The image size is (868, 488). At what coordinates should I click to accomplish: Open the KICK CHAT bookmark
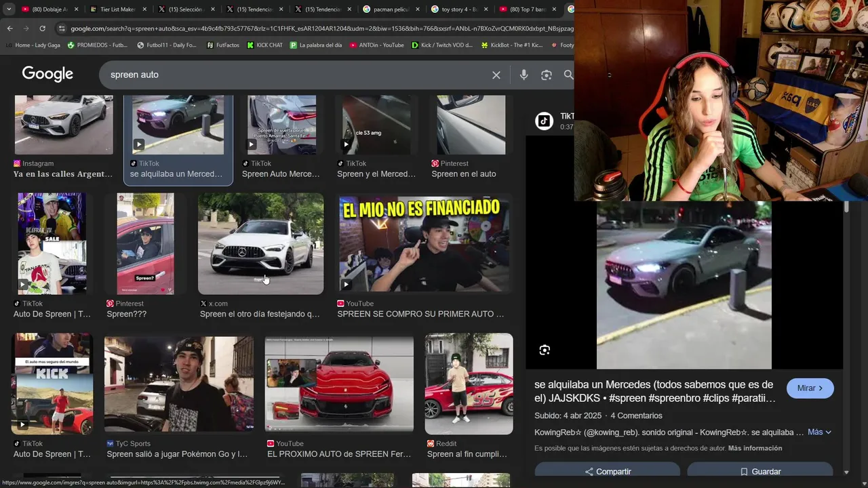(264, 45)
